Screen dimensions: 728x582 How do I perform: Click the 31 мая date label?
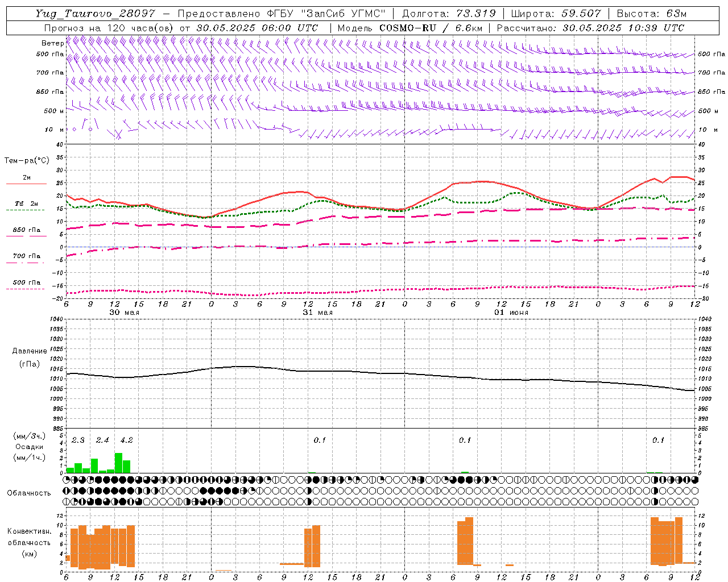coord(317,313)
